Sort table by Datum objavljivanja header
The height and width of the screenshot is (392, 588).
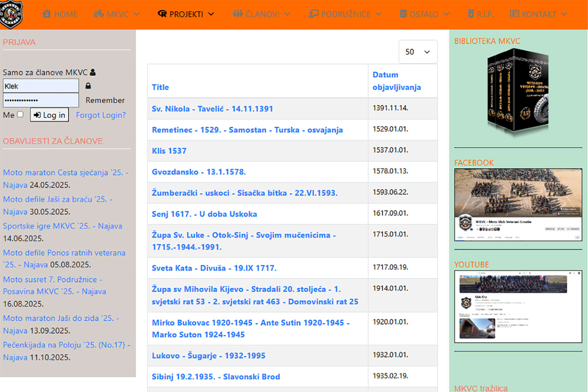pyautogui.click(x=396, y=81)
